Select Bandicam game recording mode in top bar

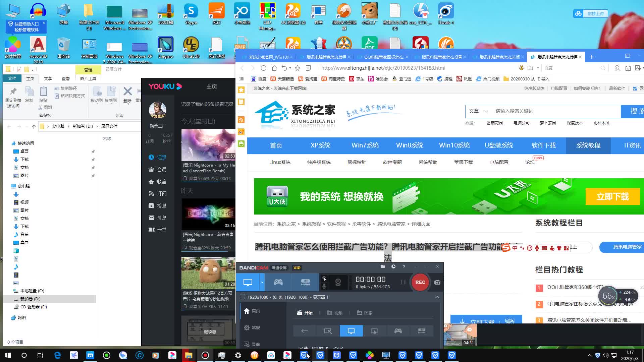point(278,282)
